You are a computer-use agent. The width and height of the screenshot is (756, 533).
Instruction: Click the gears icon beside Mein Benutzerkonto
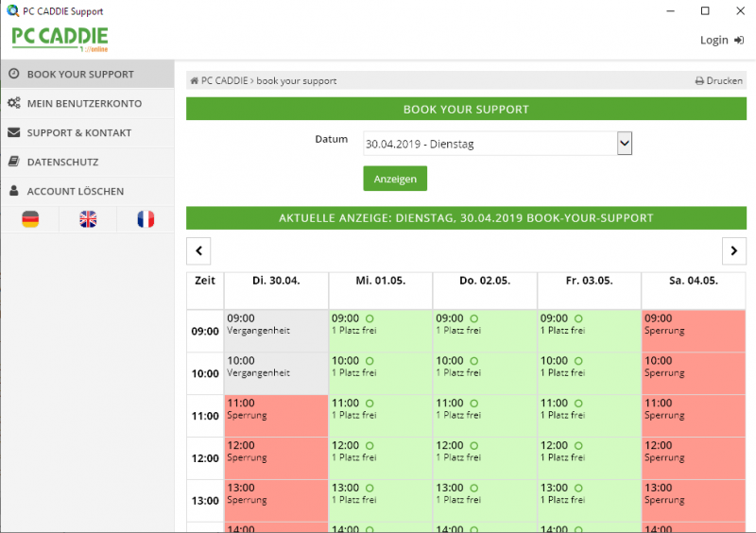[x=14, y=103]
